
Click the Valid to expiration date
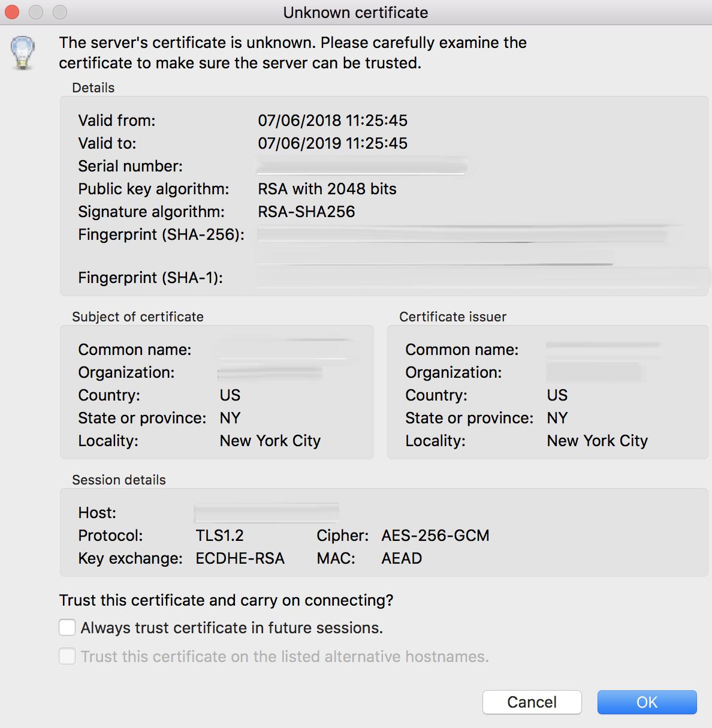tap(332, 143)
